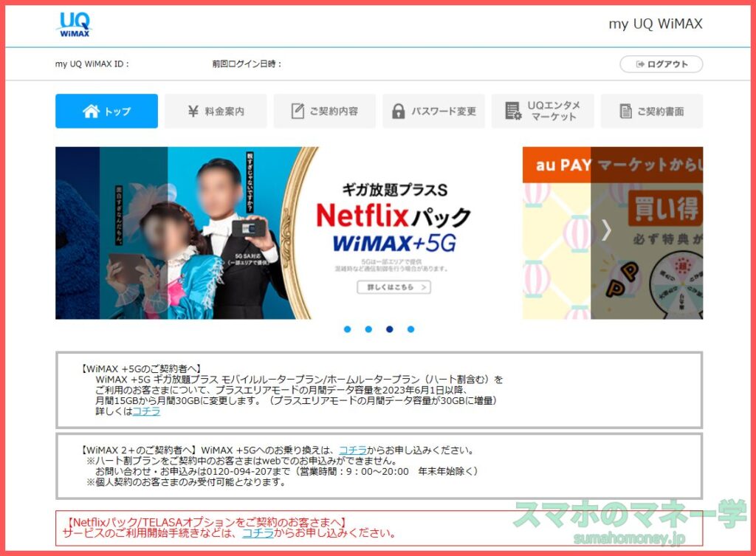
Task: Click the my UQ WiMAX ID label
Action: click(x=92, y=64)
